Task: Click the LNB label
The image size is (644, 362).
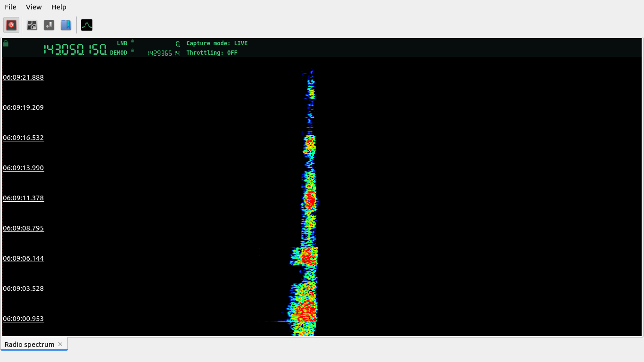Action: pyautogui.click(x=122, y=43)
